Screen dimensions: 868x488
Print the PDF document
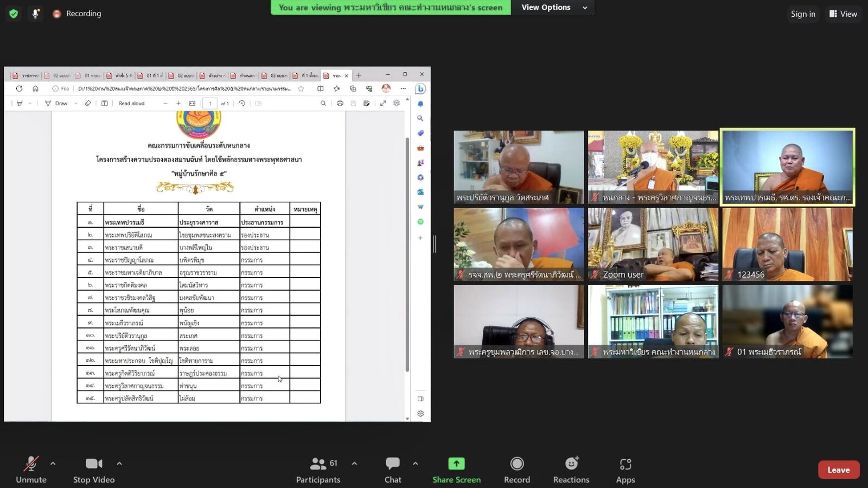[x=340, y=103]
